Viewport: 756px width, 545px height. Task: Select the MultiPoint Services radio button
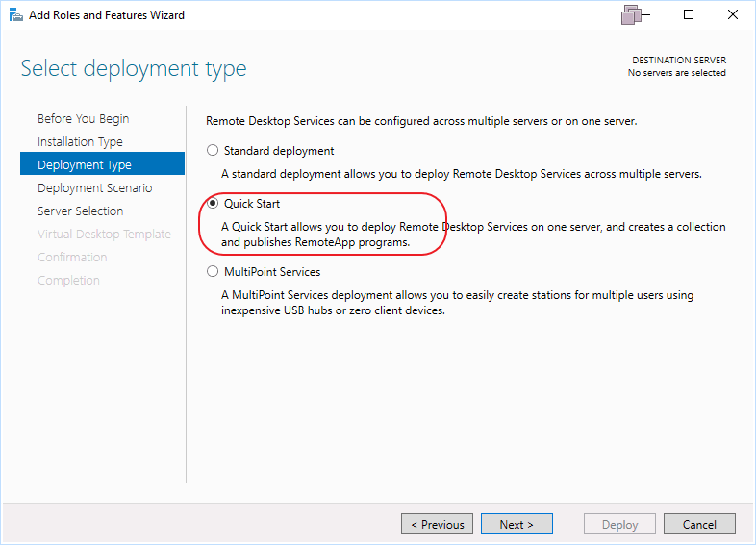(214, 272)
